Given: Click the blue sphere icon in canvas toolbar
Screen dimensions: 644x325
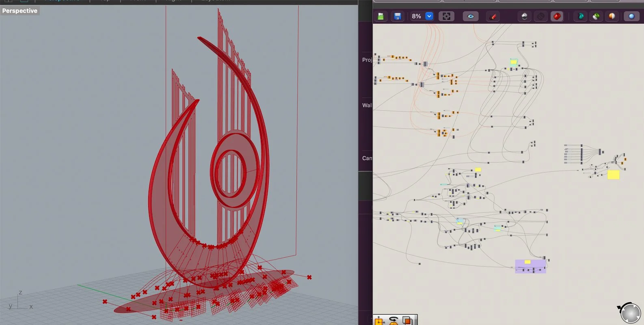Looking at the screenshot, I should pos(631,16).
